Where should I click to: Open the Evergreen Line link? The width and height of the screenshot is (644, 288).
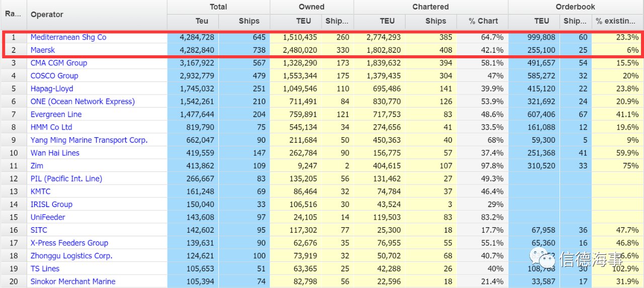point(56,115)
